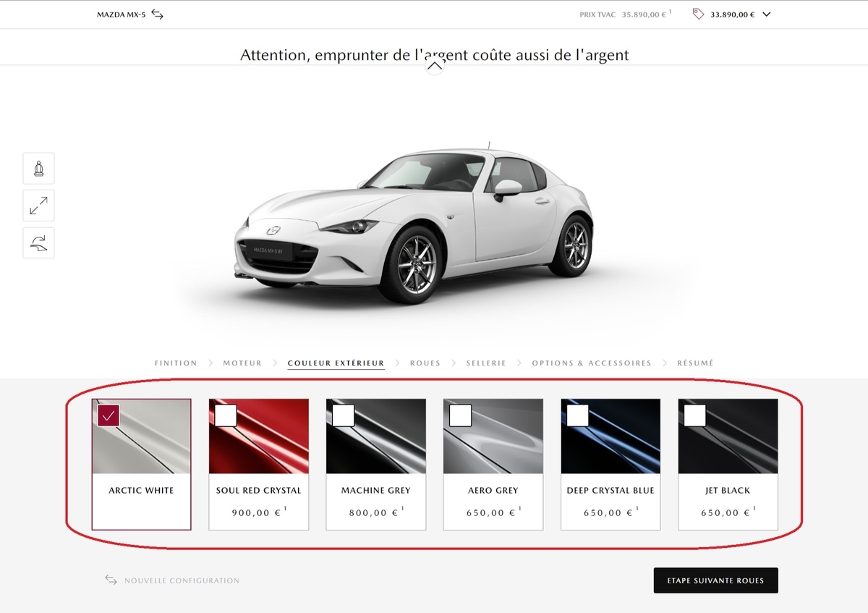Jump to the Résumé step
868x613 pixels.
(695, 363)
